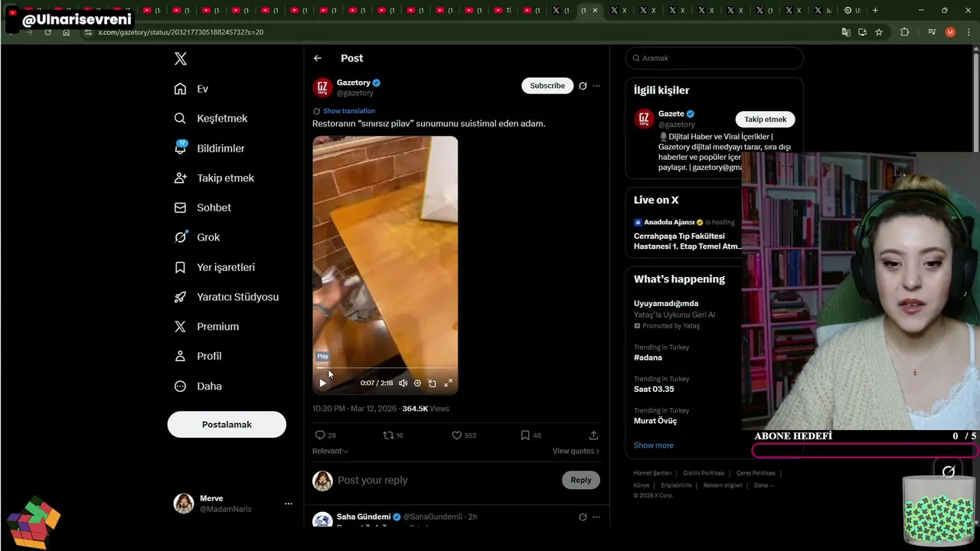Share the post via upload icon

tap(593, 435)
